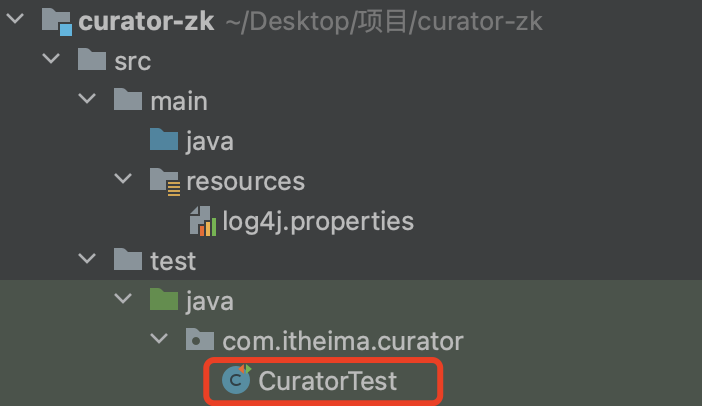Click the curator-zk project module icon
The width and height of the screenshot is (702, 406).
coord(56,22)
